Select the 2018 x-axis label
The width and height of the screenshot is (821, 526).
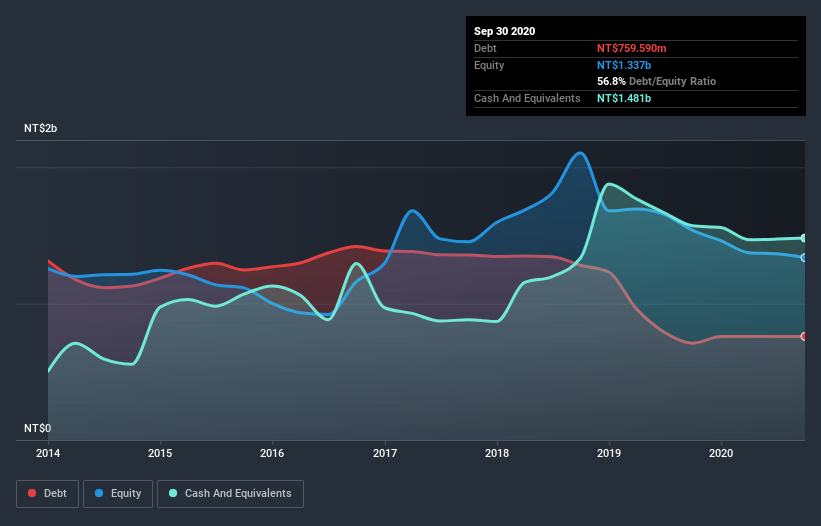tap(497, 453)
